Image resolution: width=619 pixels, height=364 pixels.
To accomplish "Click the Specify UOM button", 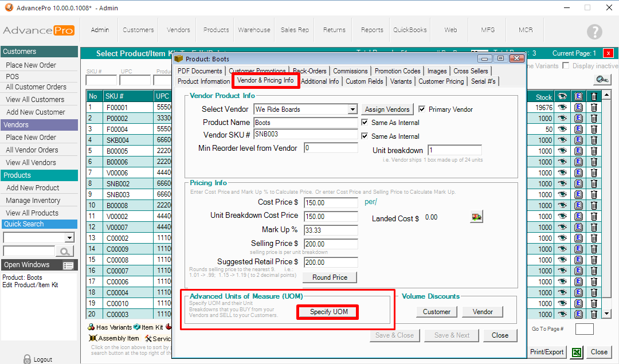I will click(x=328, y=312).
